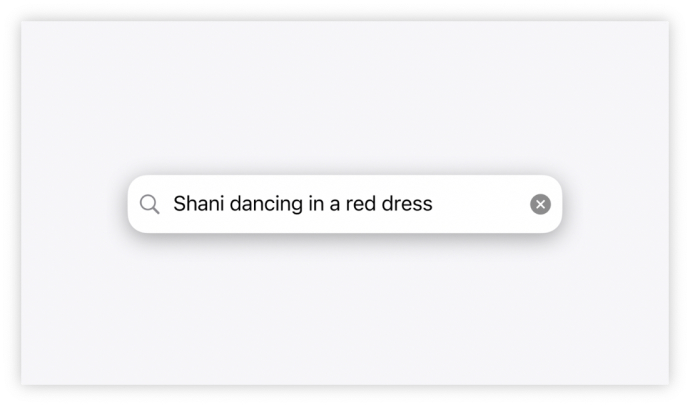The width and height of the screenshot is (690, 406).
Task: Focus the search bar's empty space after "dress"
Action: click(480, 204)
